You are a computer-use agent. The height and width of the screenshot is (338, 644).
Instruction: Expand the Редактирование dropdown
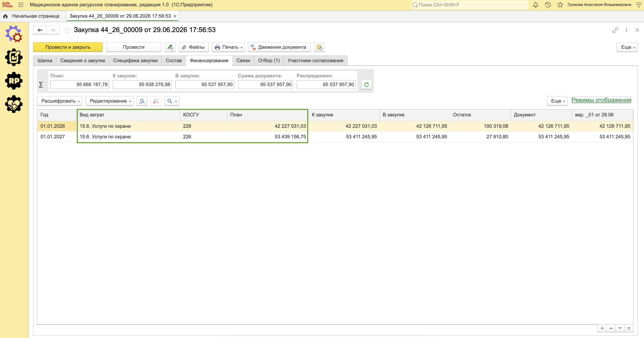click(x=109, y=101)
